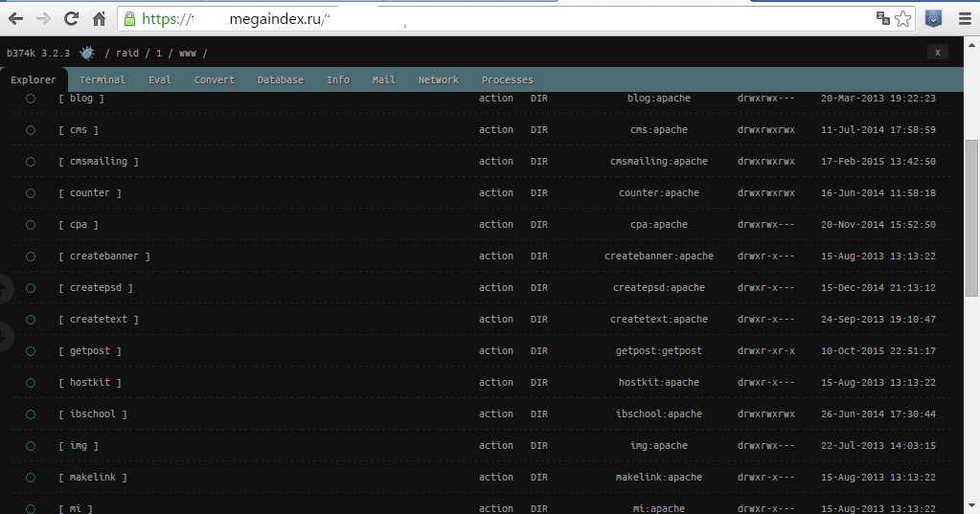980x514 pixels.
Task: Open action menu for ibschool
Action: pos(496,414)
